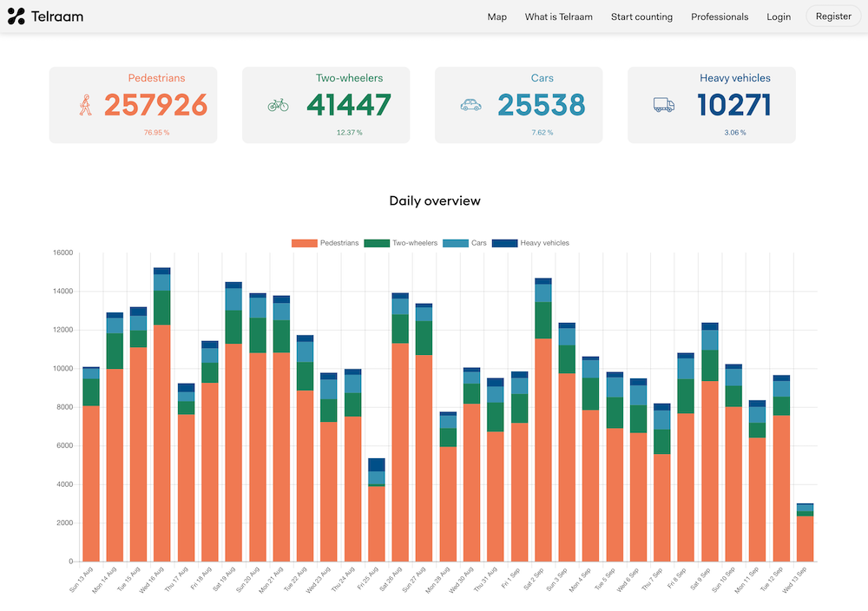Open the Start counting page
Image resolution: width=868 pixels, height=611 pixels.
(x=641, y=16)
